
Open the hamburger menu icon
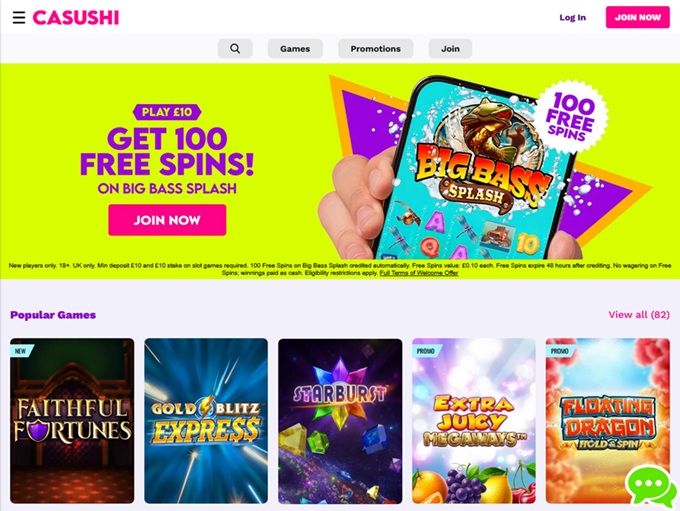[19, 17]
